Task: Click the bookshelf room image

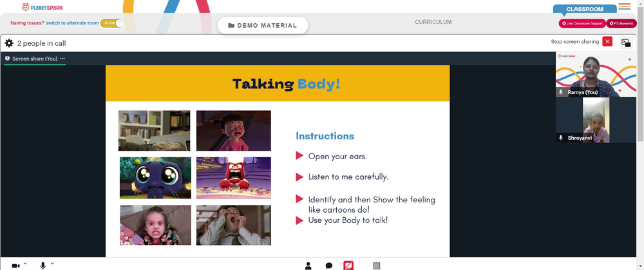Action: click(x=154, y=131)
